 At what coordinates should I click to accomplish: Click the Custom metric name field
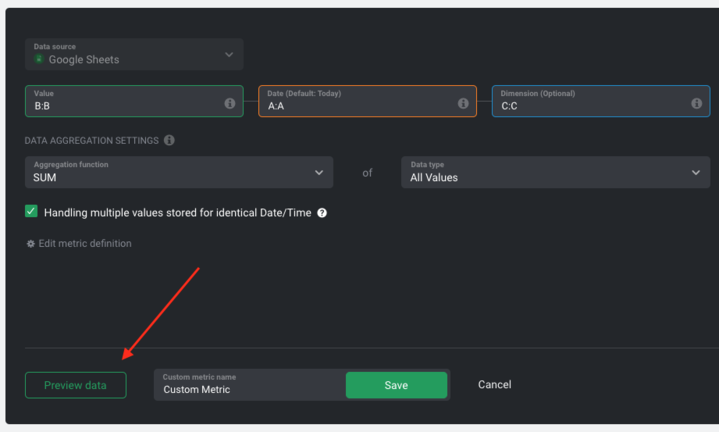point(250,385)
